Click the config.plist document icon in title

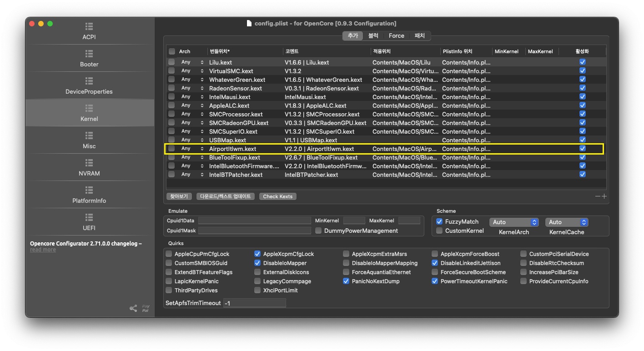[249, 23]
